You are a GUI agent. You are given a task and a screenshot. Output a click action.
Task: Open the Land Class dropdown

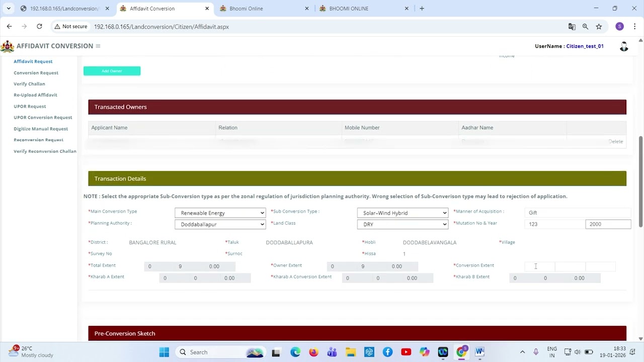coord(403,224)
